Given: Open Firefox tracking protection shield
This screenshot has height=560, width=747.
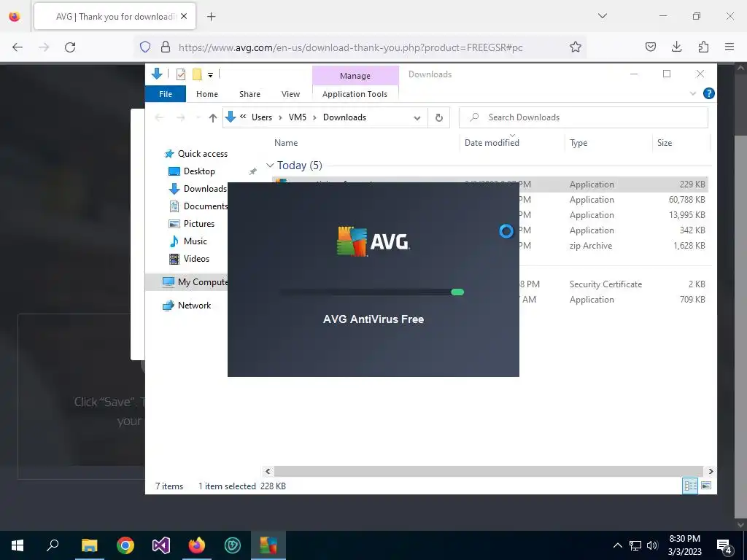Looking at the screenshot, I should coord(145,47).
